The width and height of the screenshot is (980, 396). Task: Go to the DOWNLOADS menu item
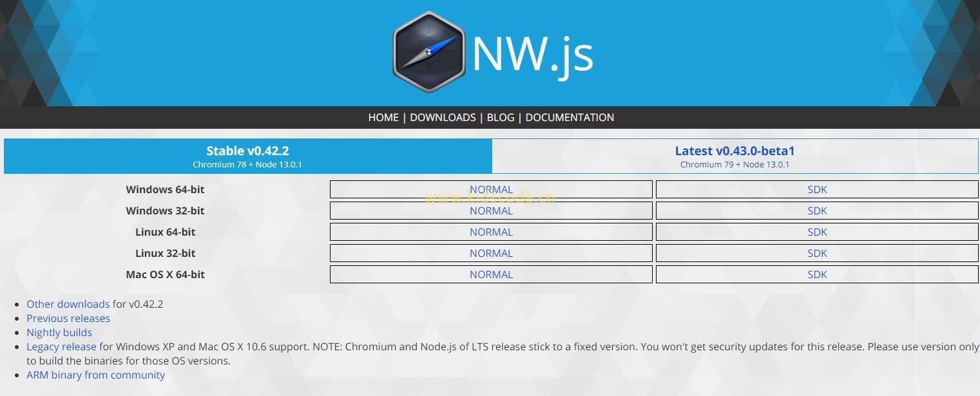[x=443, y=117]
